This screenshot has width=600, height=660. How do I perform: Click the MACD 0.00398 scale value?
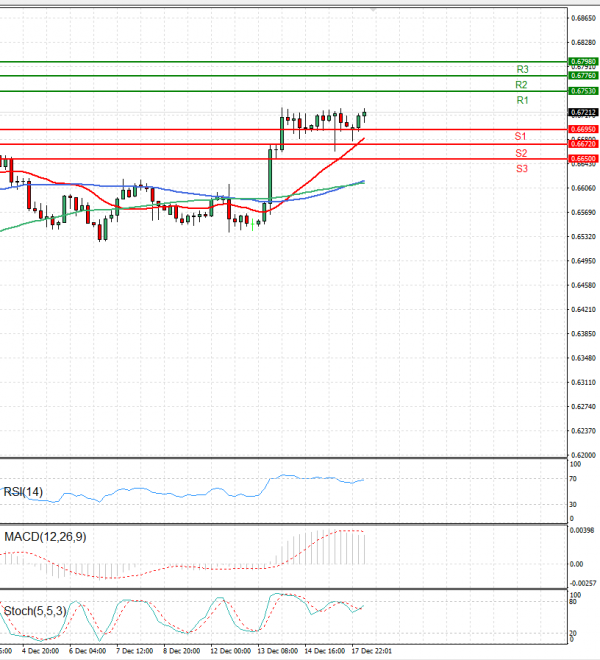pyautogui.click(x=582, y=530)
